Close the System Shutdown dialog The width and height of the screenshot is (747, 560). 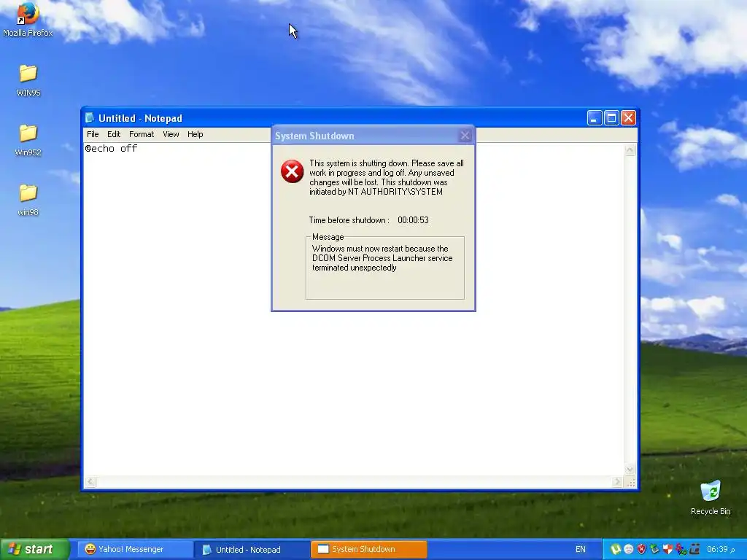click(465, 136)
